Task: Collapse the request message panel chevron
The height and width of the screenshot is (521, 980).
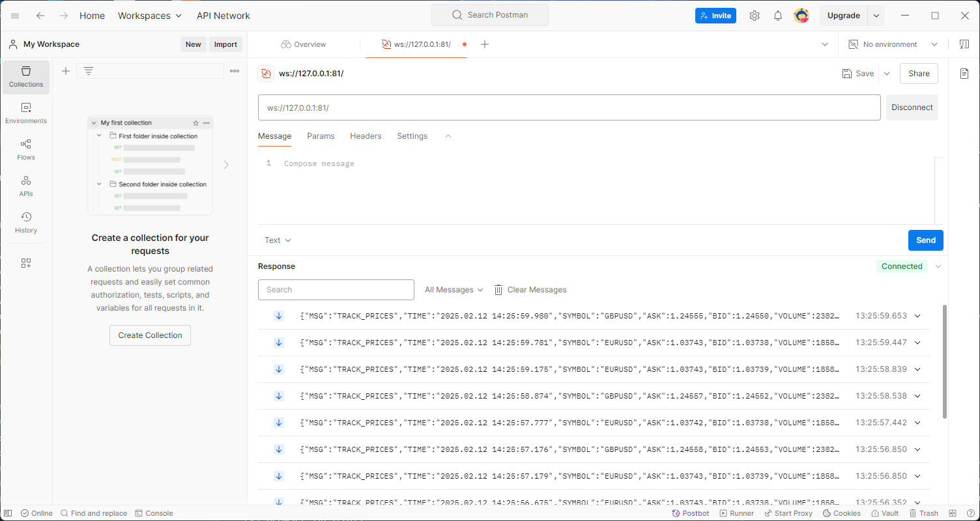Action: 448,136
